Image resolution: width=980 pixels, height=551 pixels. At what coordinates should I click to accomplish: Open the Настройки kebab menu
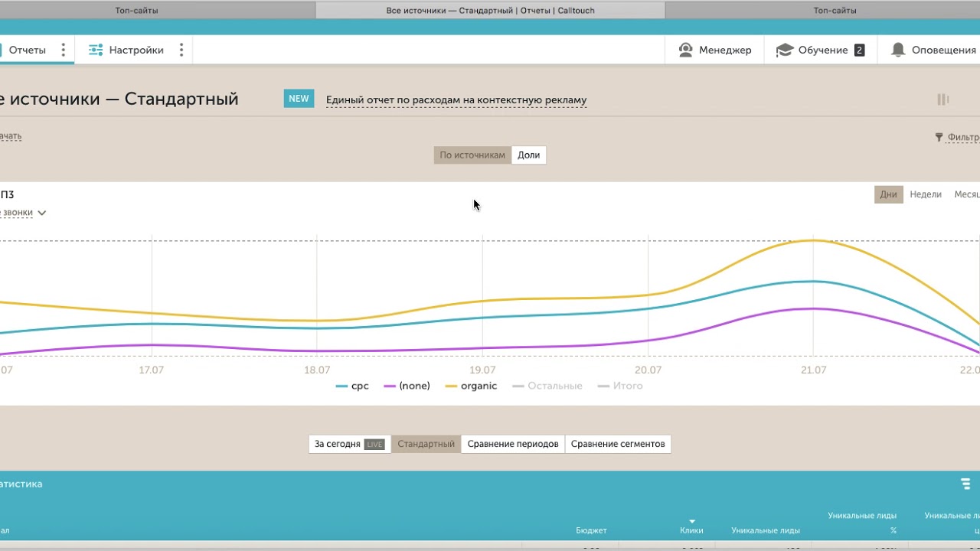pyautogui.click(x=181, y=50)
